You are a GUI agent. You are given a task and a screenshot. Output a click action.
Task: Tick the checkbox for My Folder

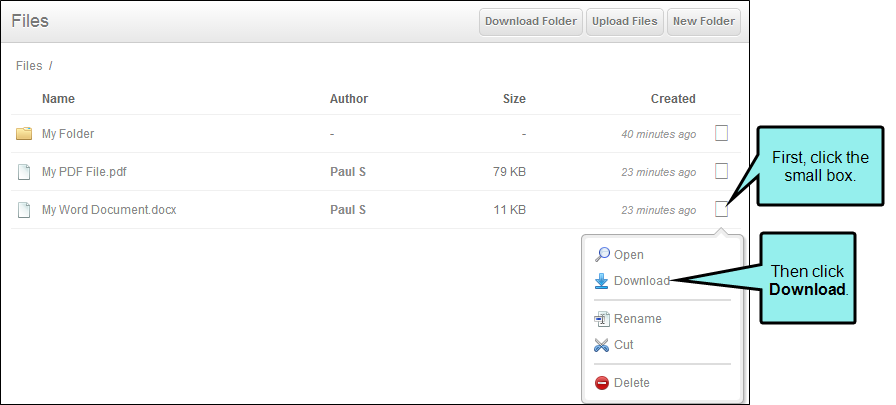point(722,133)
